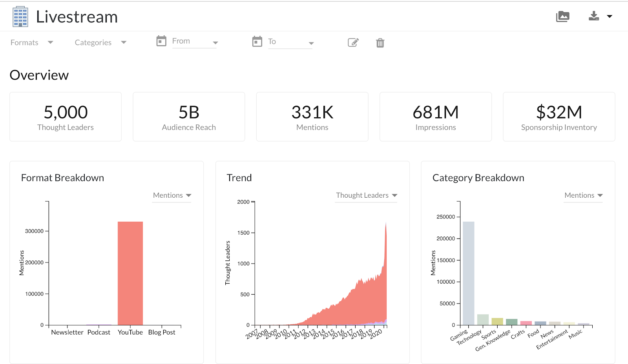The width and height of the screenshot is (628, 364).
Task: Click the Gaming bar in Category Breakdown
Action: click(x=469, y=273)
